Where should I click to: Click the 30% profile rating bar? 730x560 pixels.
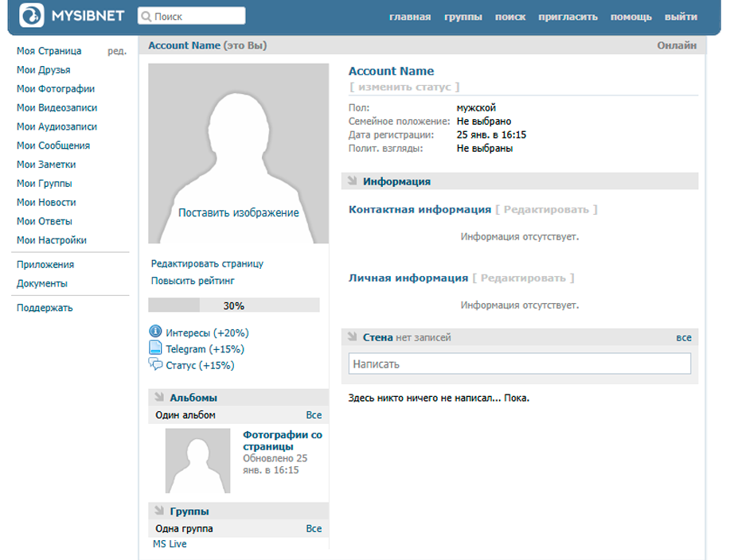tap(233, 305)
